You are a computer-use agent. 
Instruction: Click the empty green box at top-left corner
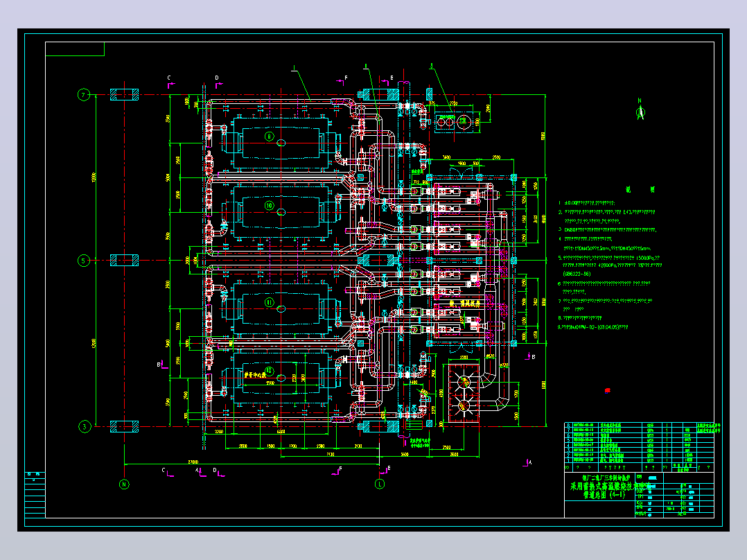[x=75, y=49]
